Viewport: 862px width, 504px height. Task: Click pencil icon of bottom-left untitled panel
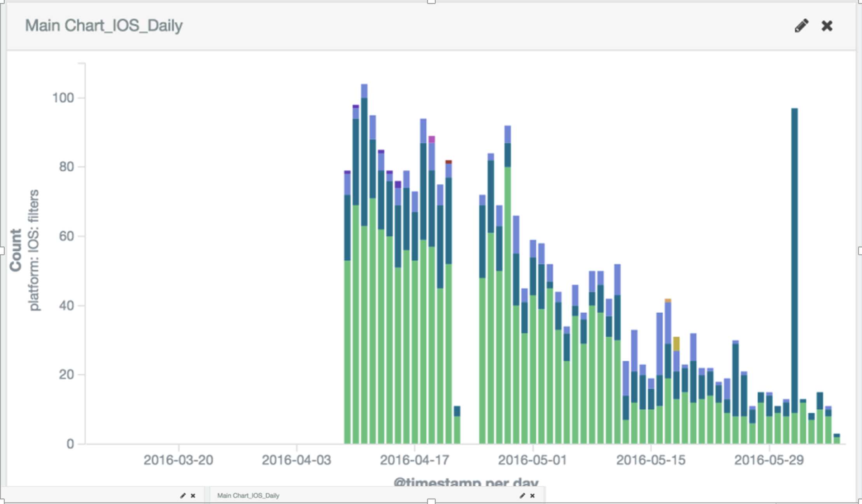(x=183, y=495)
